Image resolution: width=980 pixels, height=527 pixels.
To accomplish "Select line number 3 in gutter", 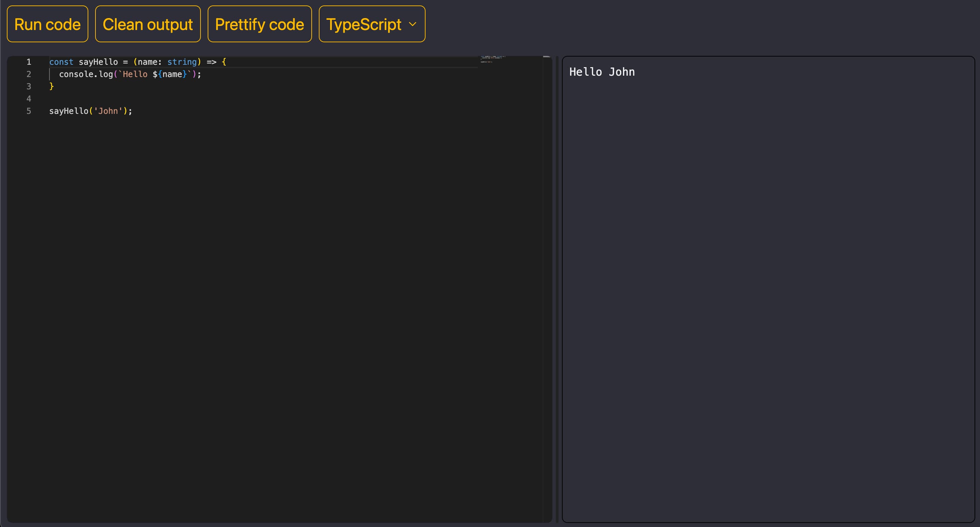I will [x=29, y=86].
